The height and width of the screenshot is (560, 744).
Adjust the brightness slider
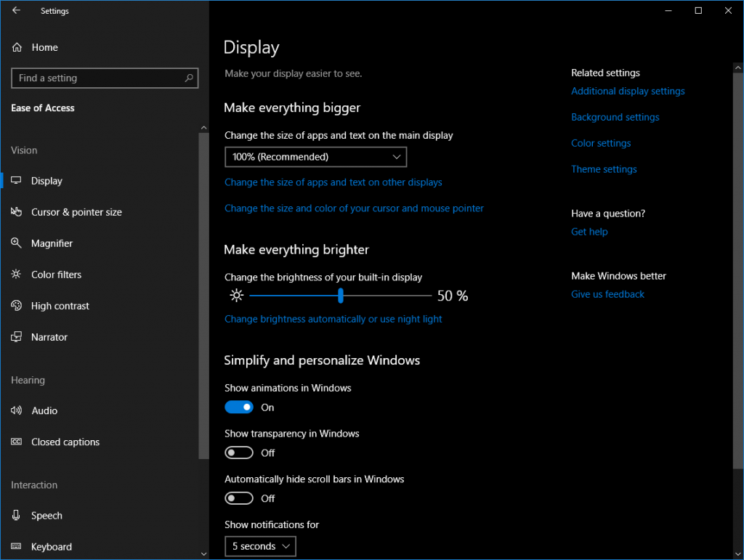click(x=340, y=295)
